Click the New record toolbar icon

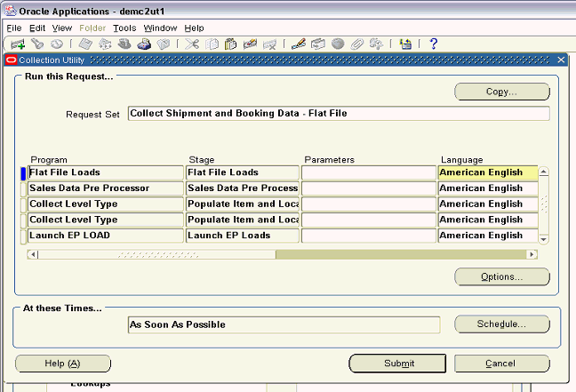click(x=18, y=44)
